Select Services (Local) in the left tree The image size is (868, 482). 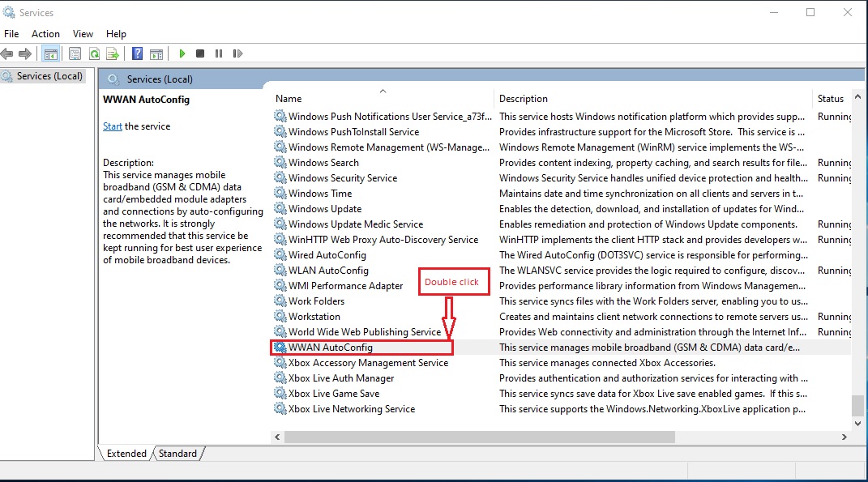tap(49, 76)
